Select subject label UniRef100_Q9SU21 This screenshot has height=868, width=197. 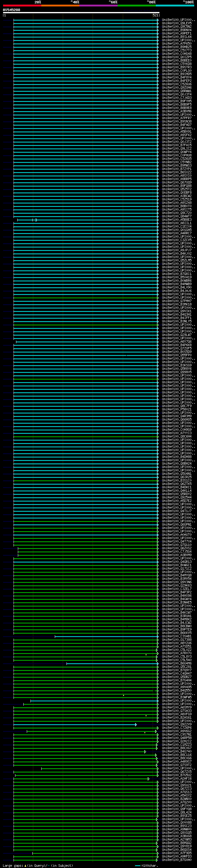176,785
